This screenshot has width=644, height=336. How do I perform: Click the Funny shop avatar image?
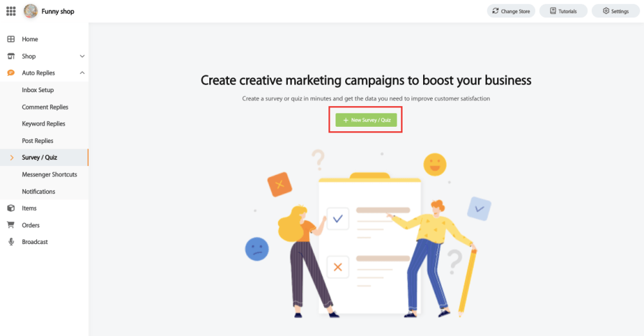click(30, 11)
